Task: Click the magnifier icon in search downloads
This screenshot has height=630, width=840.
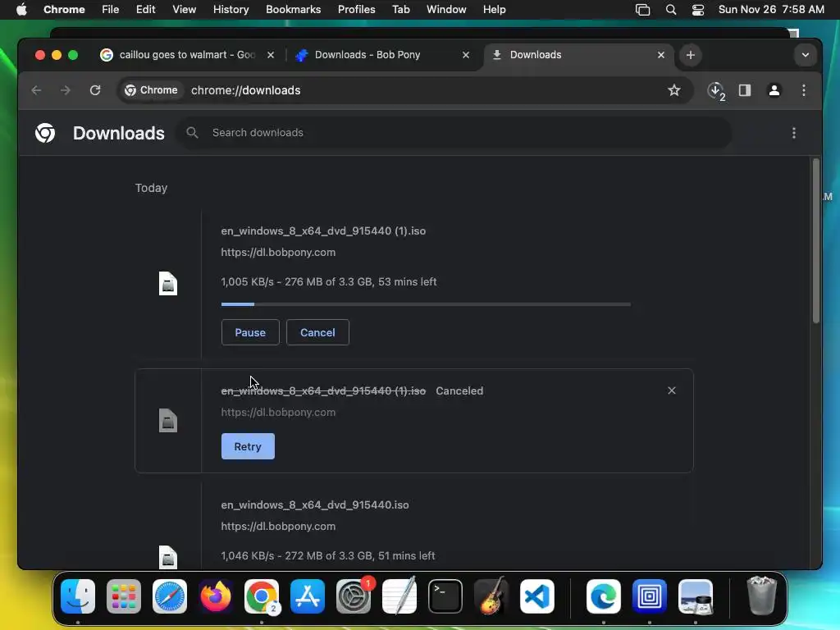Action: 192,132
